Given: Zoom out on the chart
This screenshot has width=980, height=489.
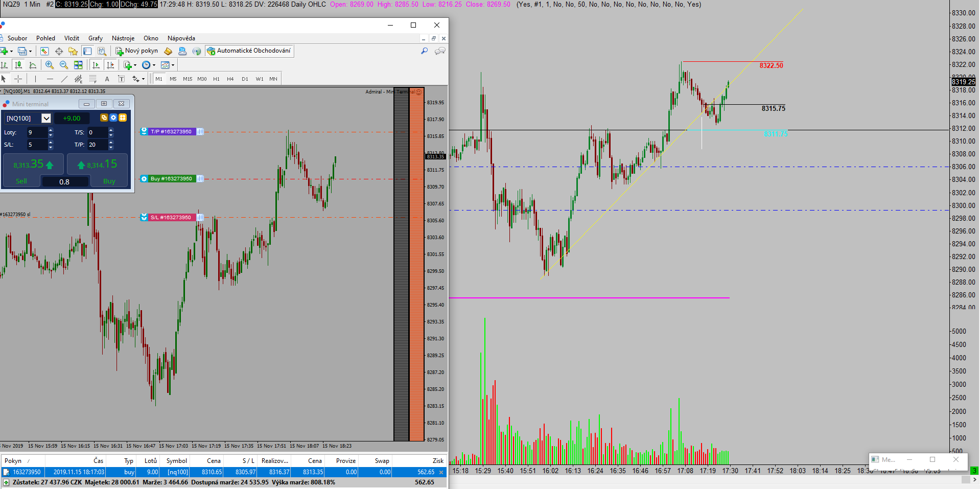Looking at the screenshot, I should click(x=64, y=65).
